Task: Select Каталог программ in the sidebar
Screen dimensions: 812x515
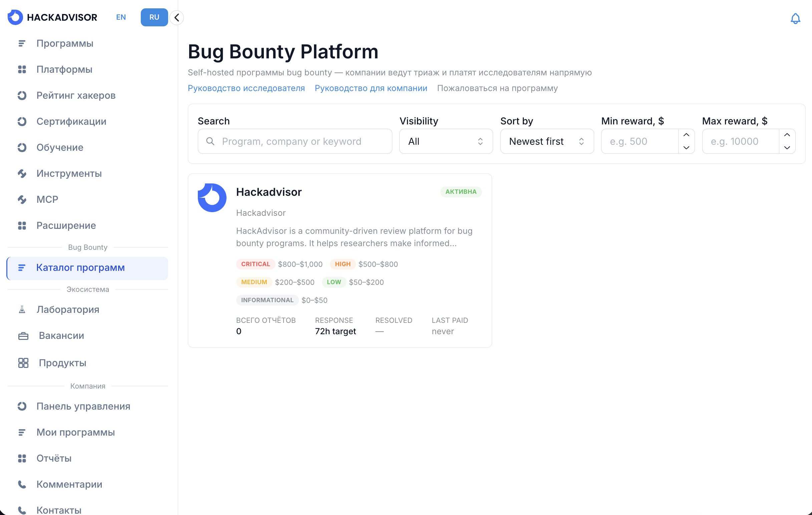Action: point(88,268)
